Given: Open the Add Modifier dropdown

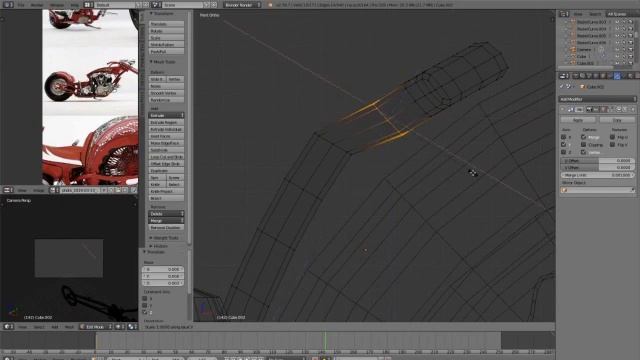Looking at the screenshot, I should click(x=598, y=99).
